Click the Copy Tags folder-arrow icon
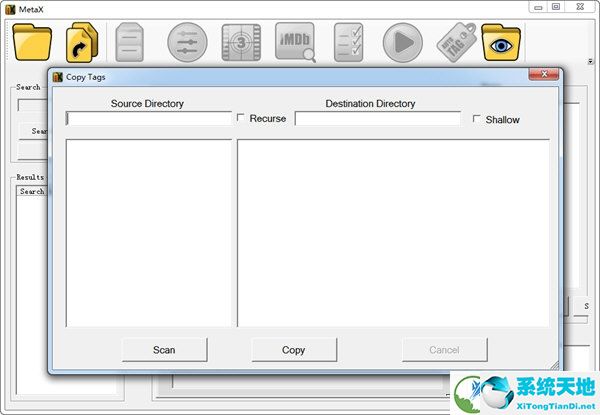The height and width of the screenshot is (415, 600). pyautogui.click(x=83, y=43)
